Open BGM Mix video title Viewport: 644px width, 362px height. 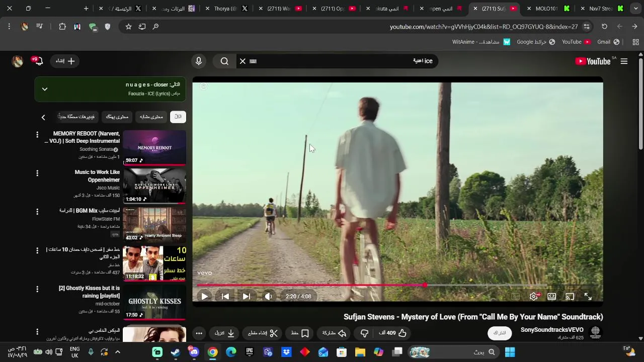click(89, 211)
